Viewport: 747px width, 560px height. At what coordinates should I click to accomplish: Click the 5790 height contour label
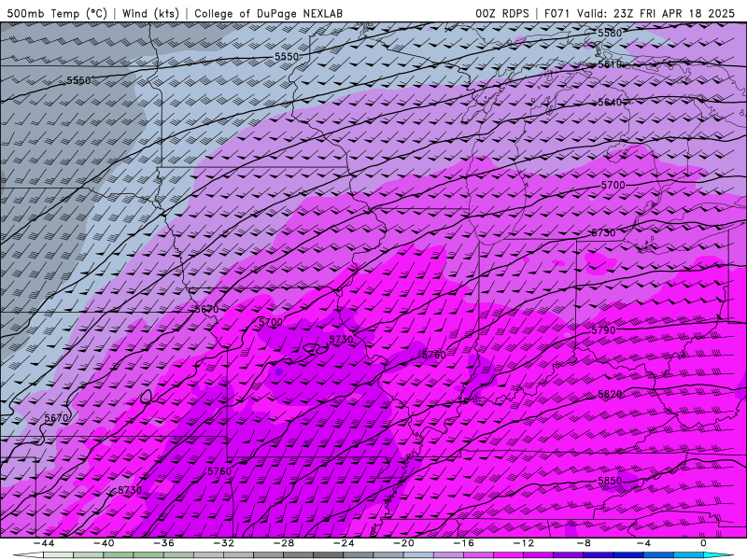coord(603,330)
